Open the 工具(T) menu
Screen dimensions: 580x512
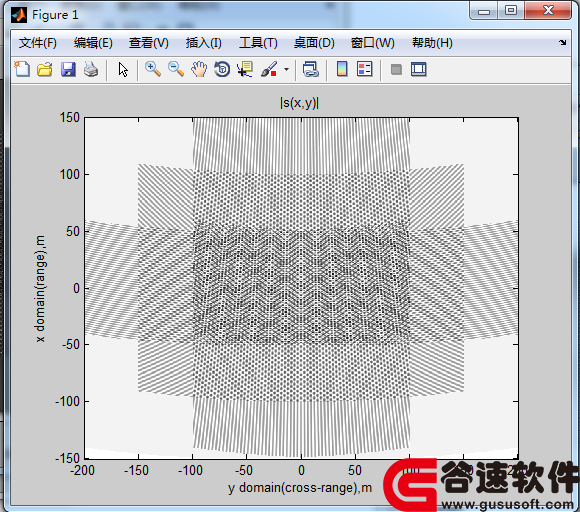point(258,43)
